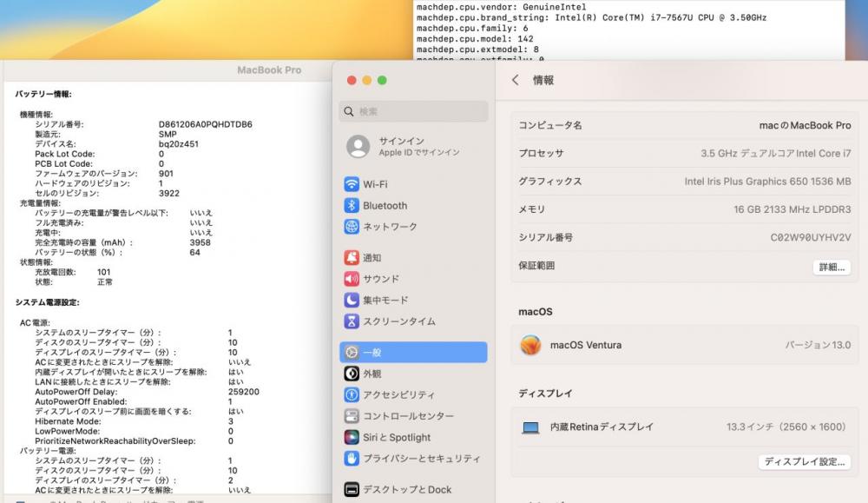
Task: Open Wi-Fi settings via its icon
Action: tap(352, 184)
